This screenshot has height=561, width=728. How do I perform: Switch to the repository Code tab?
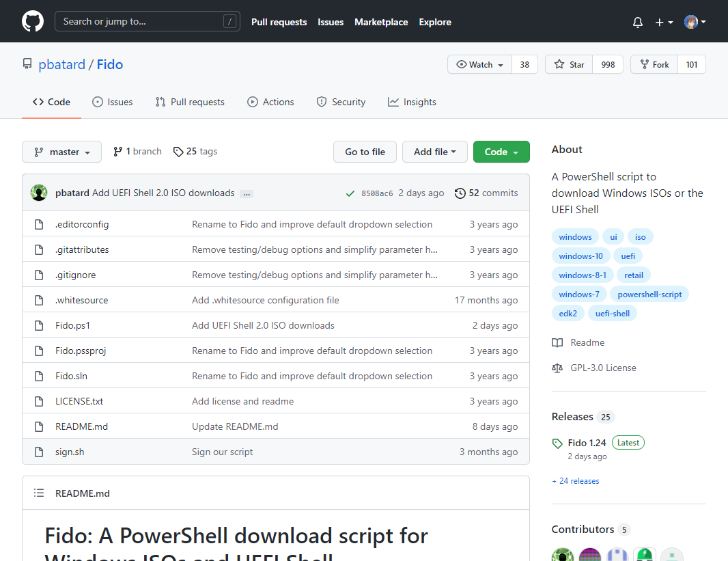click(x=51, y=102)
